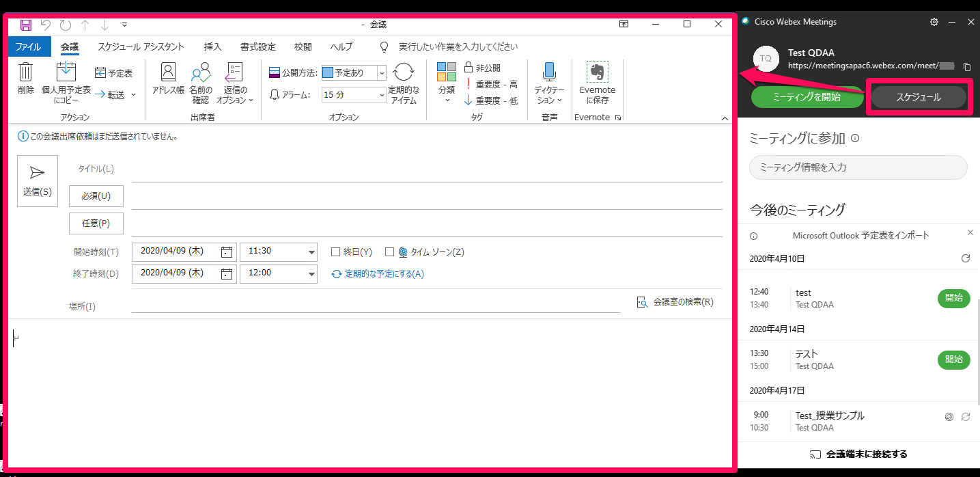Toggle the タイム ゾーン(Z) checkbox
This screenshot has width=980, height=477.
(389, 252)
